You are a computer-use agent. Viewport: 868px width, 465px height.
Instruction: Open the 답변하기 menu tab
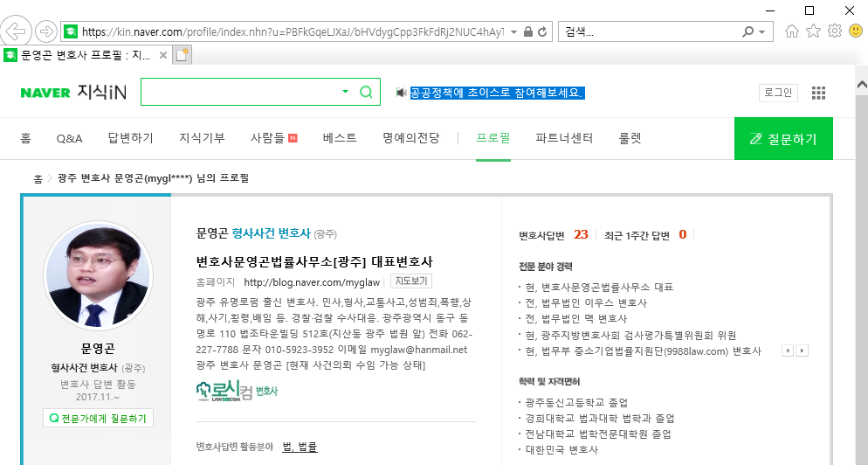click(x=130, y=138)
